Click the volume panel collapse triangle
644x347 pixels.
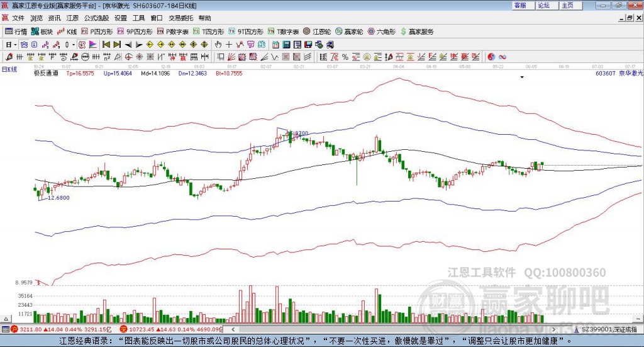(x=6, y=319)
